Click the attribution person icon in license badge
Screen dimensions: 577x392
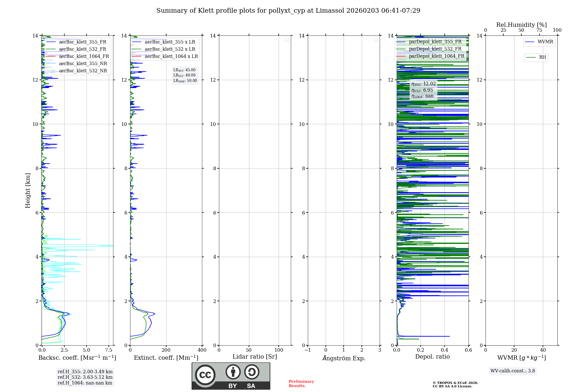coord(233,372)
